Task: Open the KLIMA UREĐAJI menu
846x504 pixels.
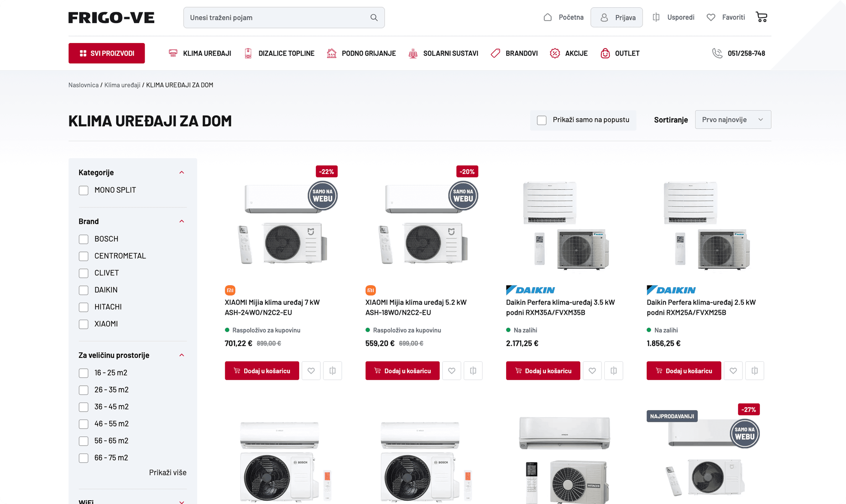Action: click(x=207, y=53)
